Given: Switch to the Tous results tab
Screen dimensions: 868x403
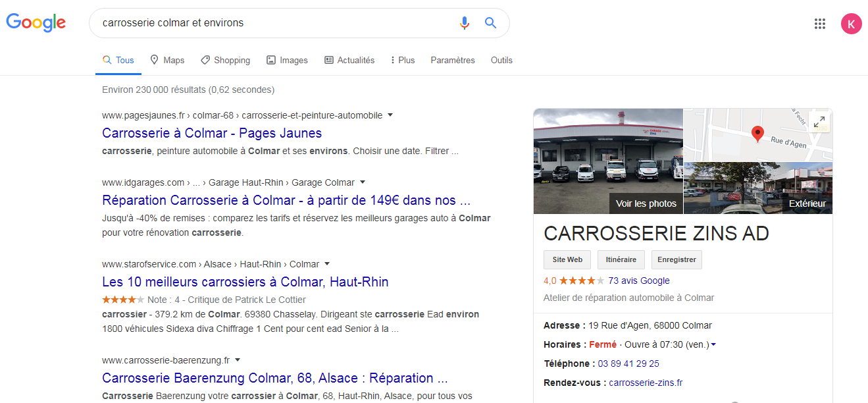Looking at the screenshot, I should pyautogui.click(x=118, y=60).
